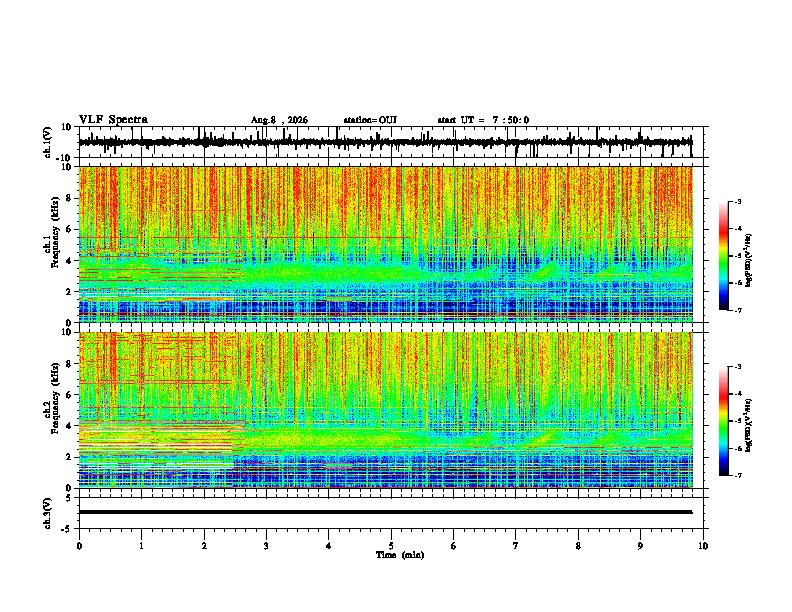Click the time axis tick label "0"
The height and width of the screenshot is (612, 792).
pyautogui.click(x=79, y=546)
